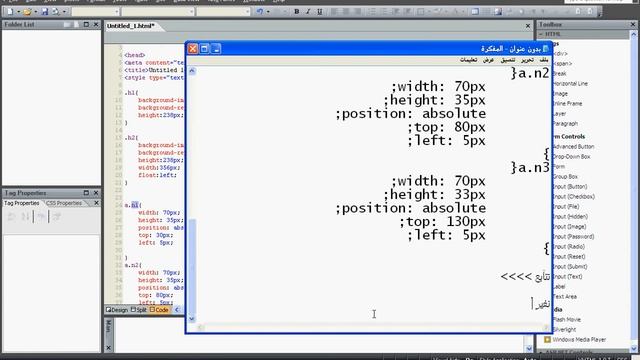Select Input (Button) in the Toolbox

point(570,187)
